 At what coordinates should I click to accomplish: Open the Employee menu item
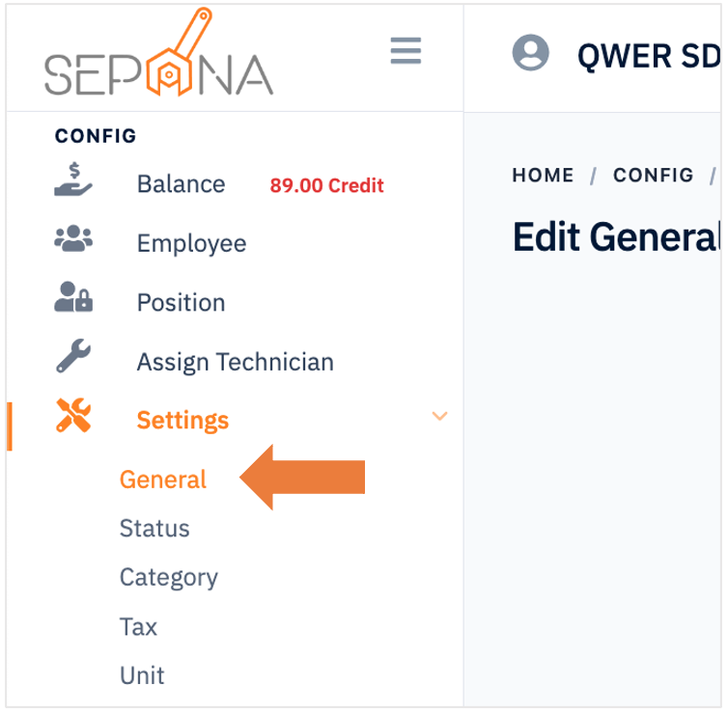[x=191, y=243]
